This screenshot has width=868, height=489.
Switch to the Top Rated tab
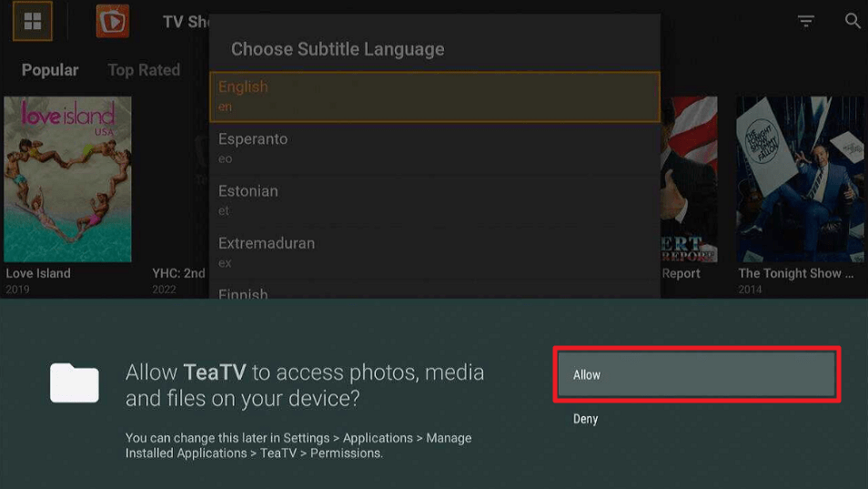click(x=144, y=70)
